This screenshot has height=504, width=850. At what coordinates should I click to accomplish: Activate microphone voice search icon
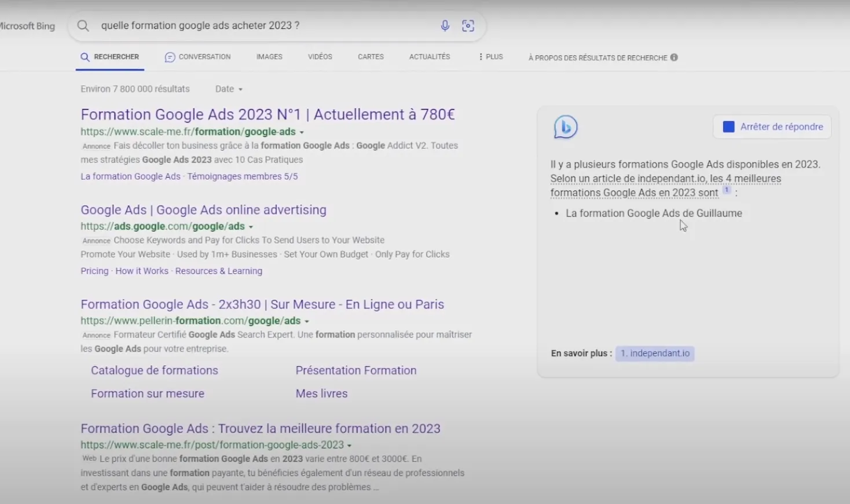coord(445,25)
